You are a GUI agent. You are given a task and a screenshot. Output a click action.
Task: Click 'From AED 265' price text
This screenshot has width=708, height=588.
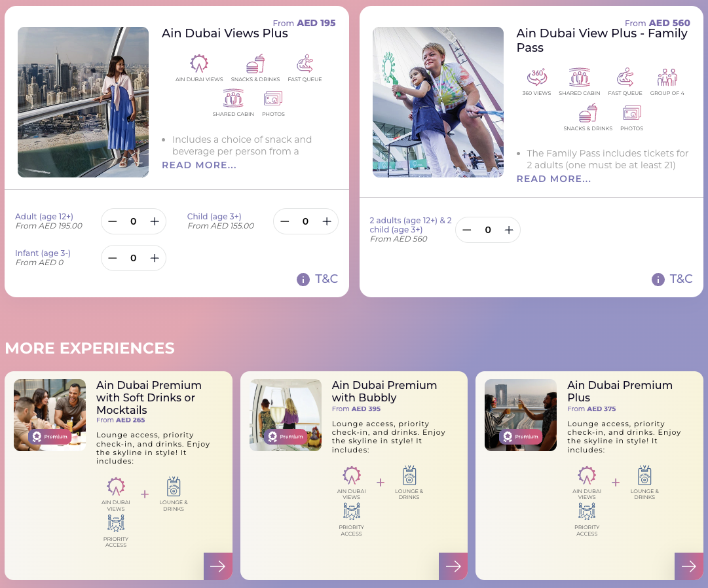point(121,420)
